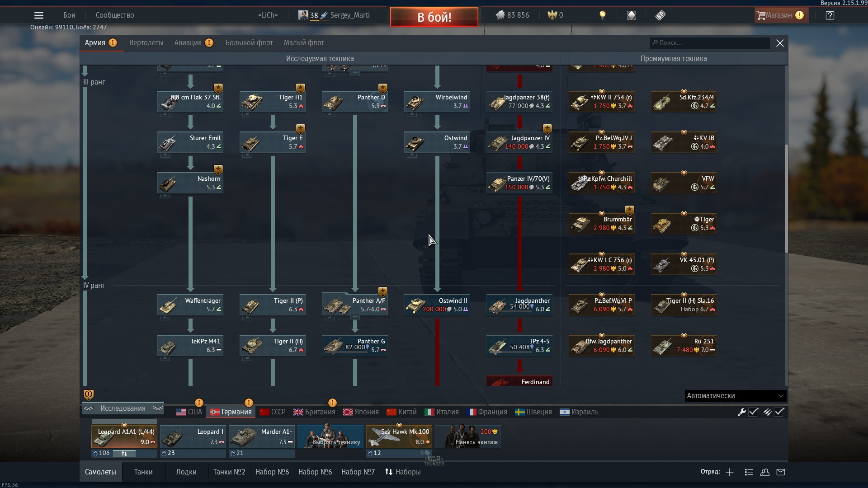This screenshot has width=868, height=488.
Task: Add squad member with plus icon
Action: pos(730,472)
